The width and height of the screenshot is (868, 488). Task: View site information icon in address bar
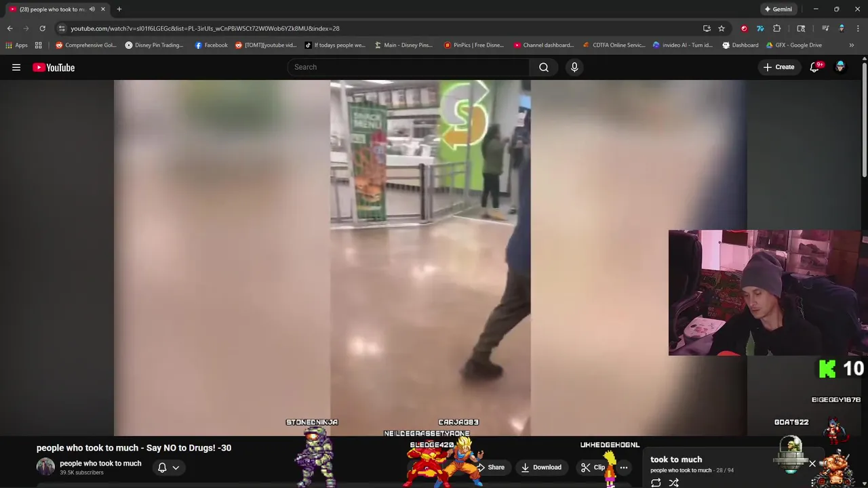[x=62, y=28]
